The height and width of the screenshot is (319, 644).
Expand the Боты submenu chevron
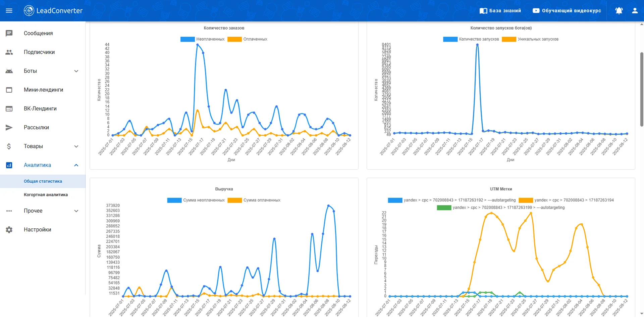[76, 71]
